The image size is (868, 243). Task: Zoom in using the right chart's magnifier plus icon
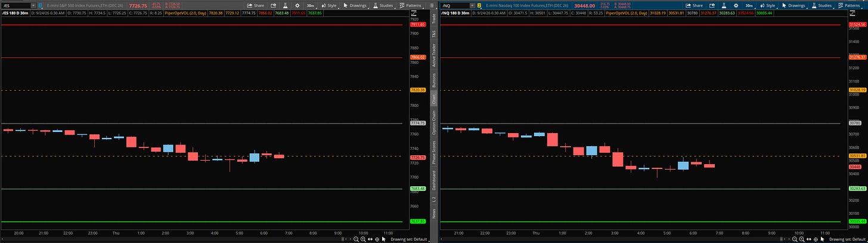click(801, 239)
